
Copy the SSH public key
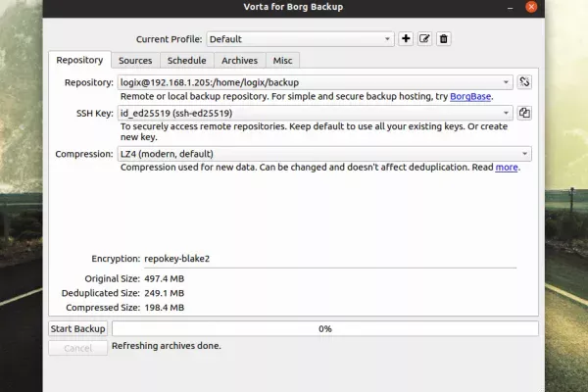click(x=524, y=113)
